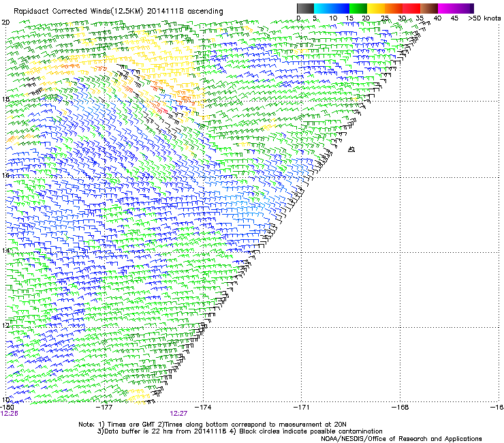504x443 pixels.
Task: Click the latitude label 20 on left axis
Action: pos(5,22)
